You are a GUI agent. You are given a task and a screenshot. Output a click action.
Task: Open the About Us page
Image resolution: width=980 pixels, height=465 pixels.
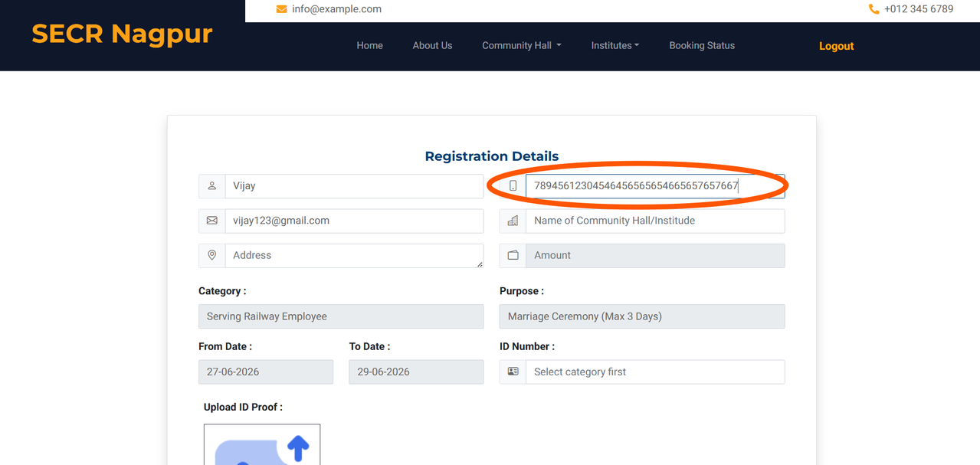click(x=432, y=46)
